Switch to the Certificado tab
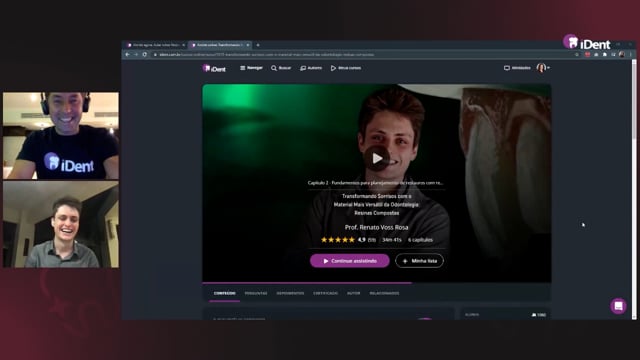 coord(325,293)
